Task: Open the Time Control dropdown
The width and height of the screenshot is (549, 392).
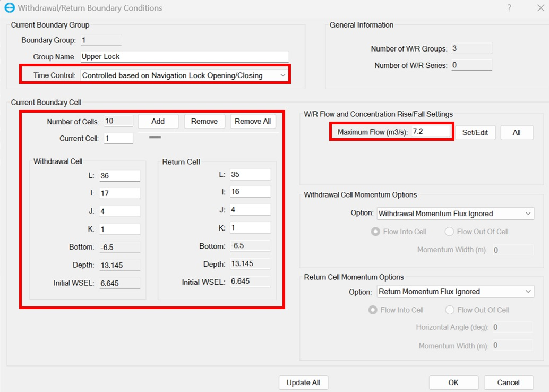Action: 184,75
